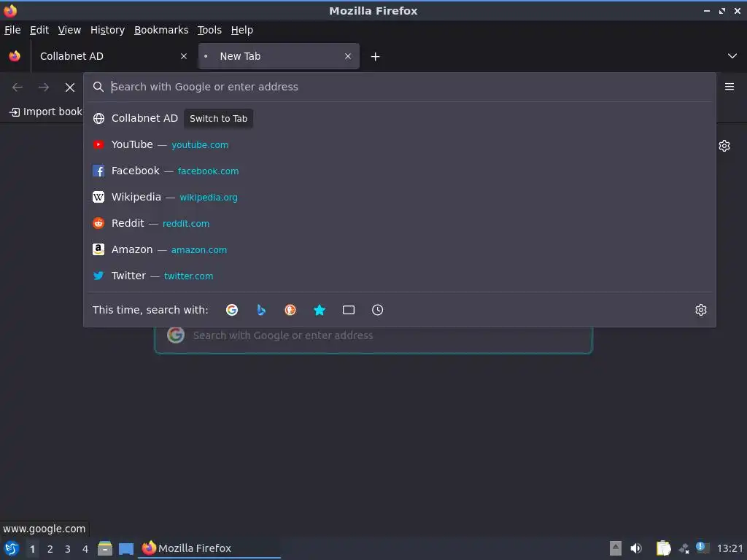
Task: Open Firefox View pinned tab icon
Action: click(x=15, y=56)
